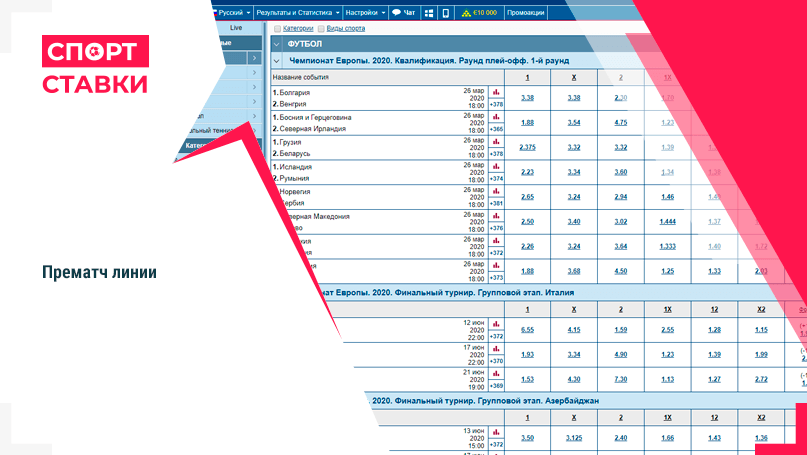Pick odds 6.55 in the 12 июн row
The height and width of the screenshot is (455, 807).
(x=528, y=330)
